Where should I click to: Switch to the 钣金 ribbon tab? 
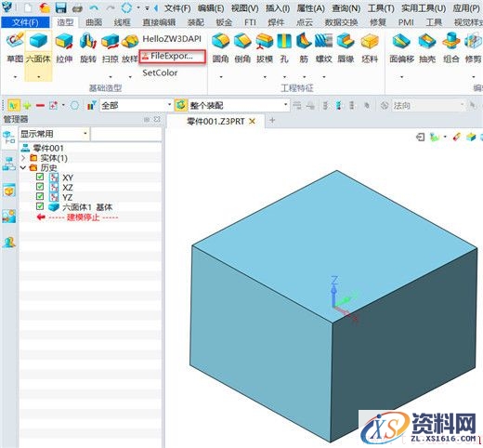[x=224, y=22]
